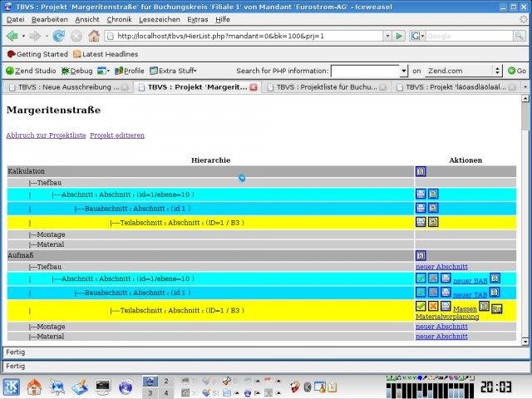Click delete X icon in Aufmaß Bauabschnitt row
This screenshot has width=532, height=399.
[433, 292]
